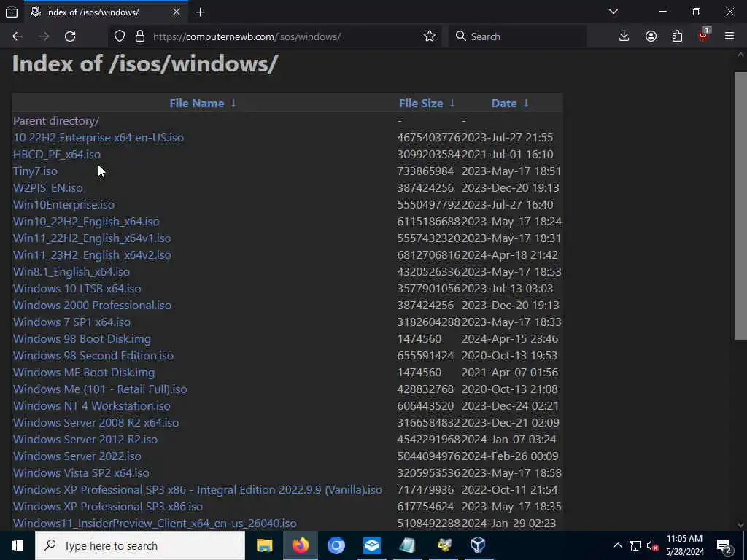Click Windows 2000 Professional.iso
The image size is (747, 560).
(x=92, y=306)
